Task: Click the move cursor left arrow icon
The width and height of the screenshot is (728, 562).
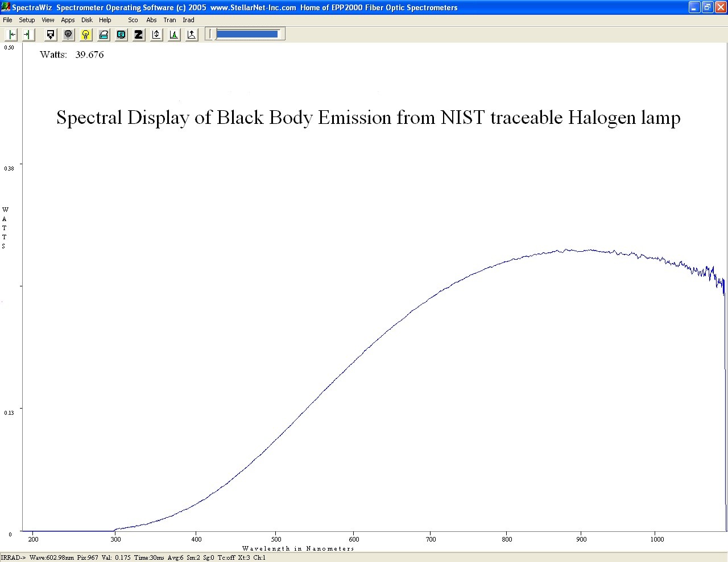Action: pyautogui.click(x=12, y=35)
